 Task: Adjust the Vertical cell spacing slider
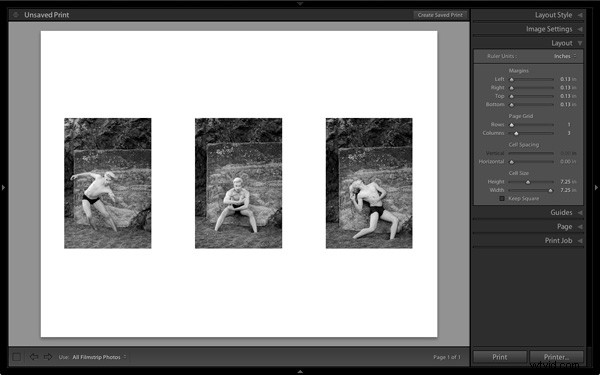tap(531, 153)
